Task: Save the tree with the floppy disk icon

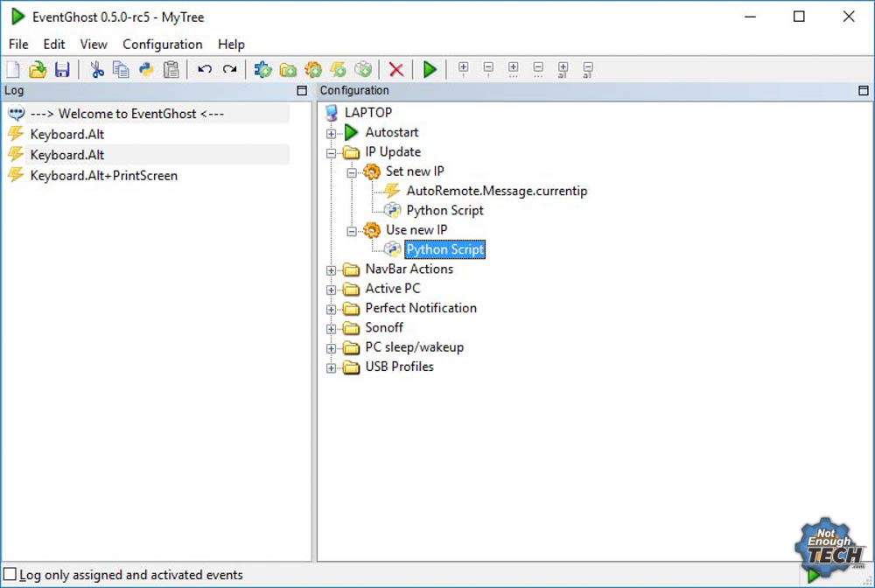Action: coord(62,70)
